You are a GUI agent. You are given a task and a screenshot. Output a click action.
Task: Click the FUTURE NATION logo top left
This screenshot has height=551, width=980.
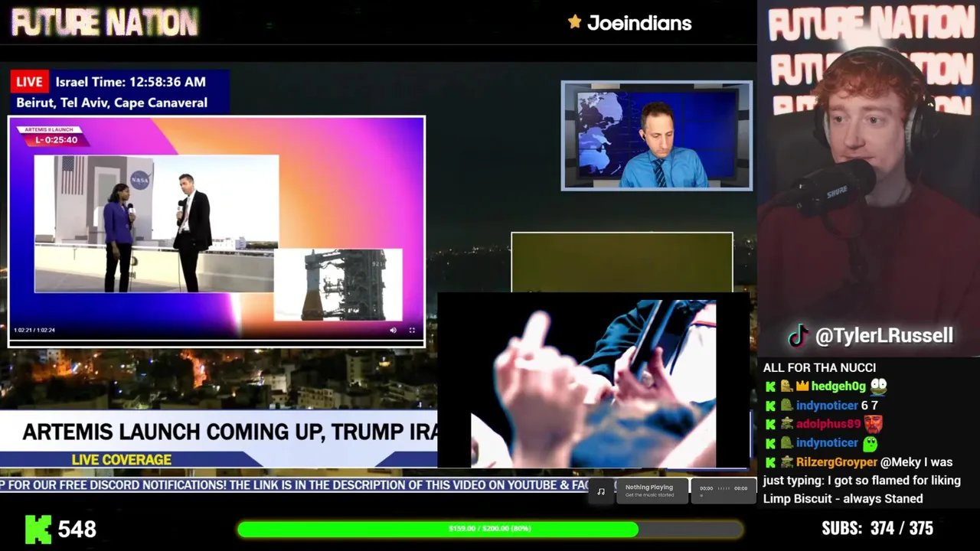[104, 22]
